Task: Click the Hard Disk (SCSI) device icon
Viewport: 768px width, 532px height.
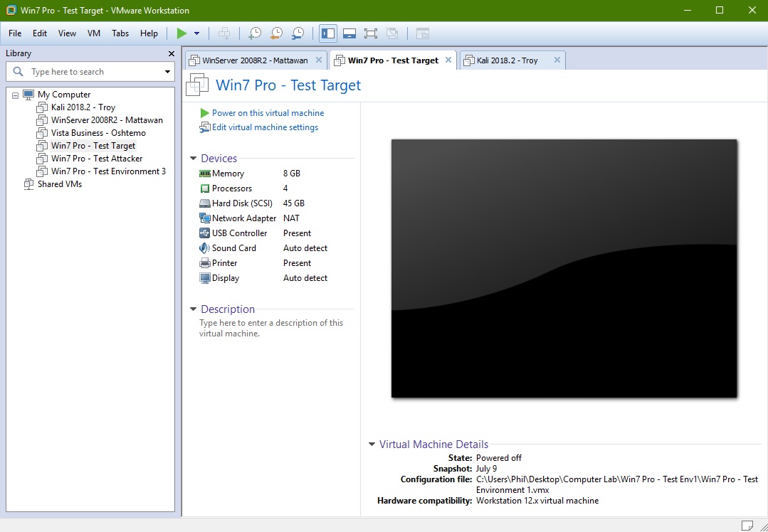Action: click(x=205, y=203)
